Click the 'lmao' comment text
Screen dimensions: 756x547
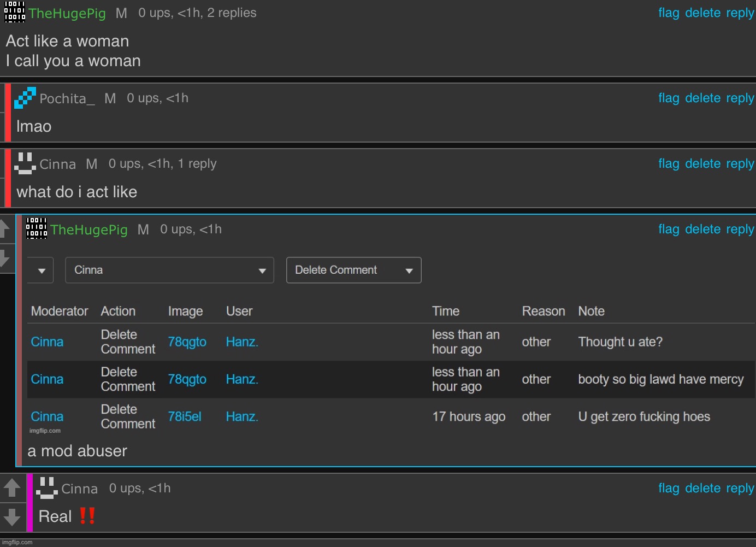click(34, 126)
